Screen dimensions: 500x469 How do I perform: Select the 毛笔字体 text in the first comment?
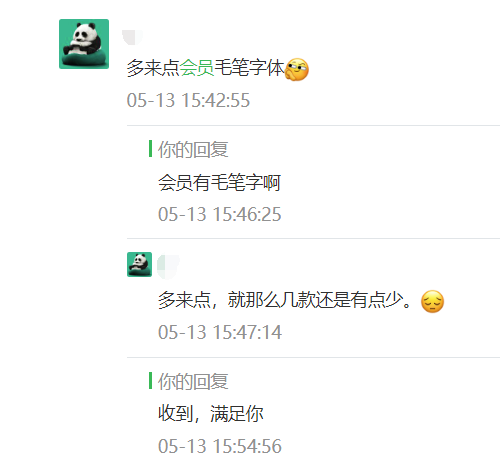pos(249,68)
